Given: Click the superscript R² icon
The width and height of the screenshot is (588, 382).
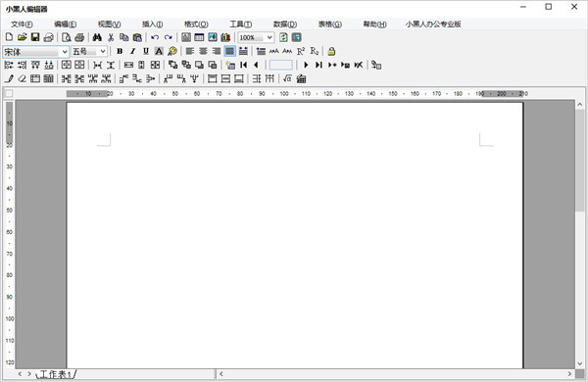Looking at the screenshot, I should click(x=301, y=51).
